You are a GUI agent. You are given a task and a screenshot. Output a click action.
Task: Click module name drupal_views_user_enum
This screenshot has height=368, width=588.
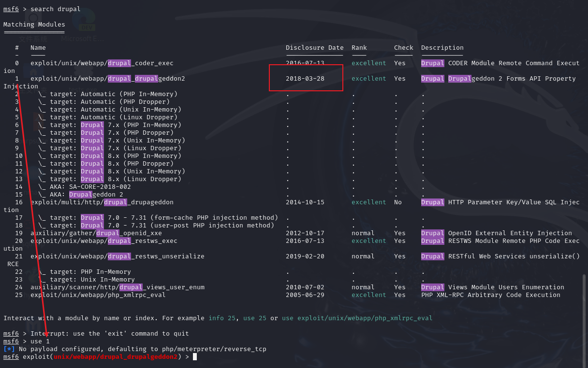coord(118,287)
